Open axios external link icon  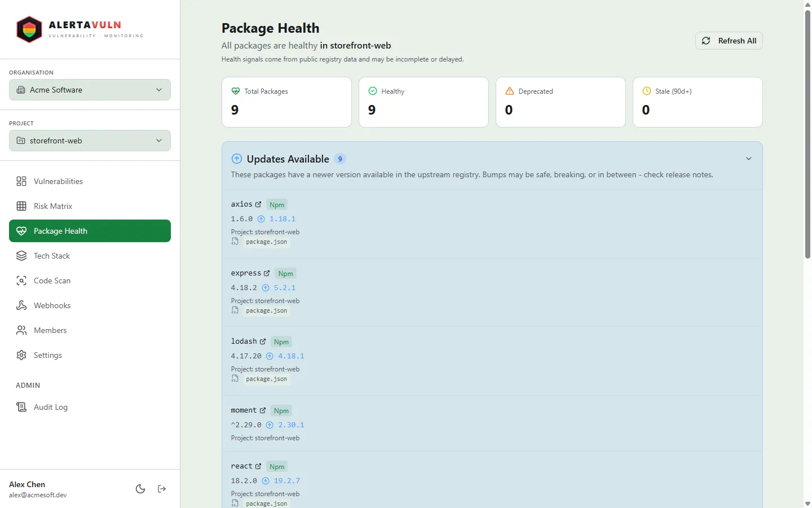[x=258, y=204]
